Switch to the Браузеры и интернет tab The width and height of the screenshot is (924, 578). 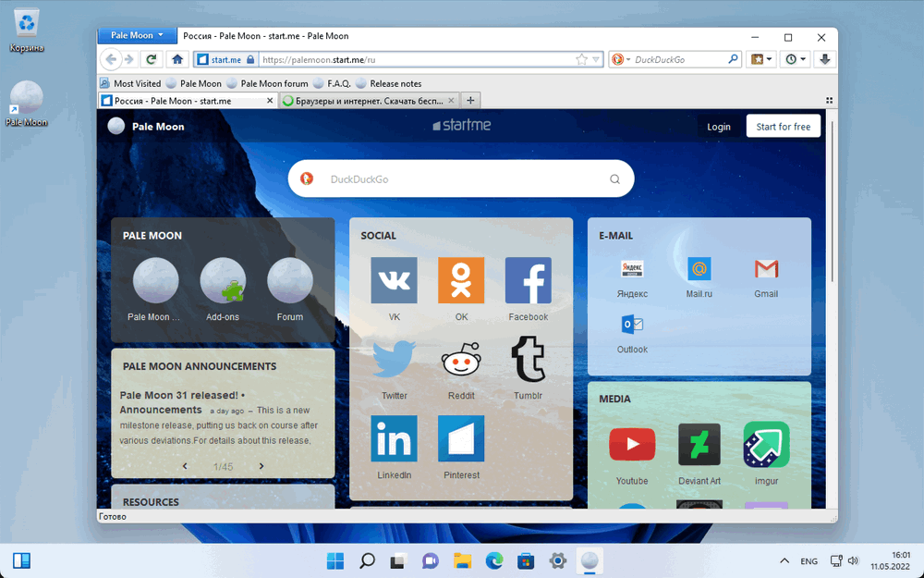point(369,101)
